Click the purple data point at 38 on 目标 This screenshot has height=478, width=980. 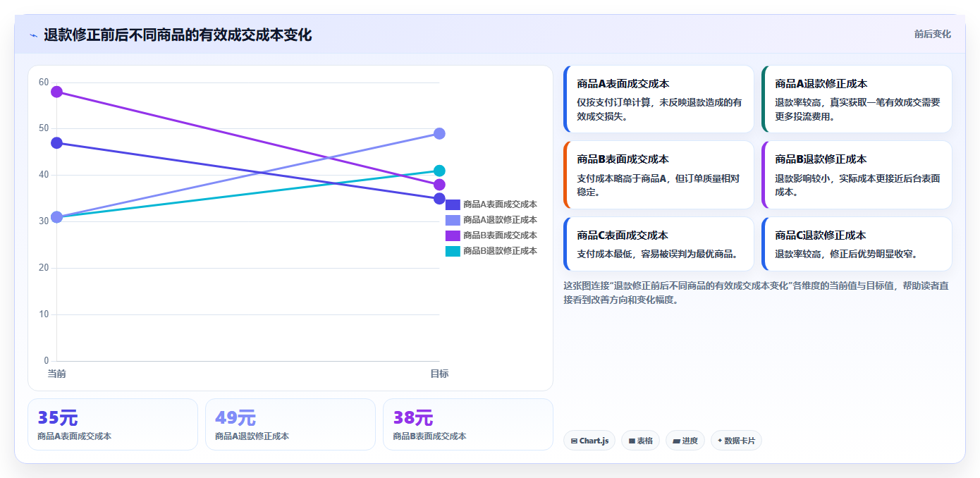coord(439,185)
